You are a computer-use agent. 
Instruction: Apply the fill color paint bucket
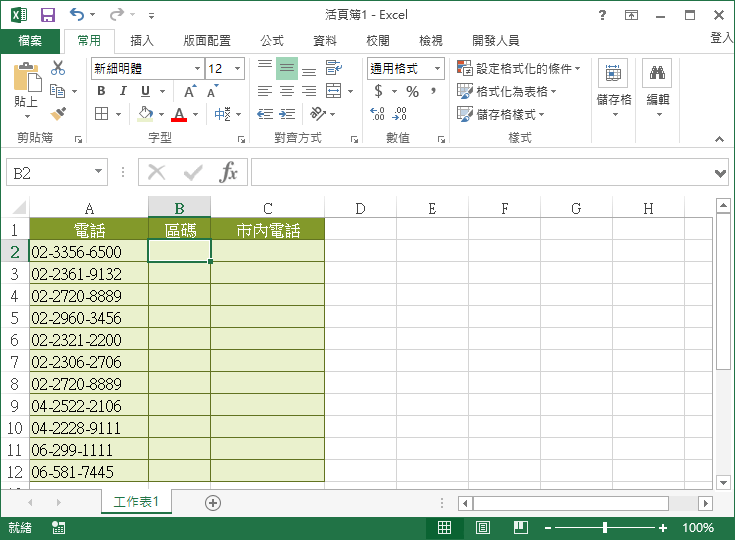pos(145,114)
